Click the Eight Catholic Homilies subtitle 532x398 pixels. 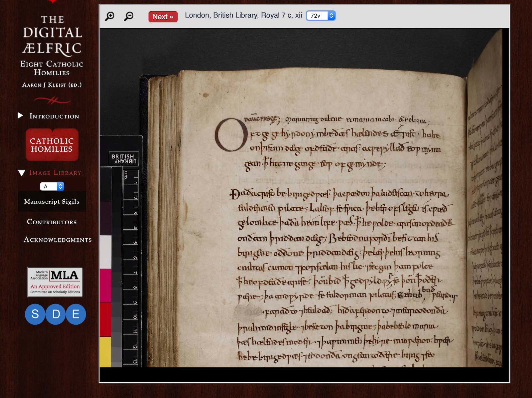(x=52, y=68)
